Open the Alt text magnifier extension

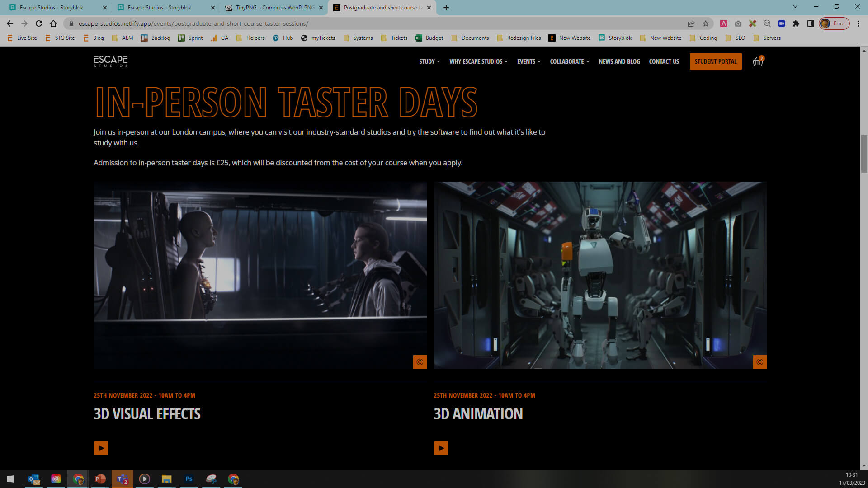pos(767,23)
